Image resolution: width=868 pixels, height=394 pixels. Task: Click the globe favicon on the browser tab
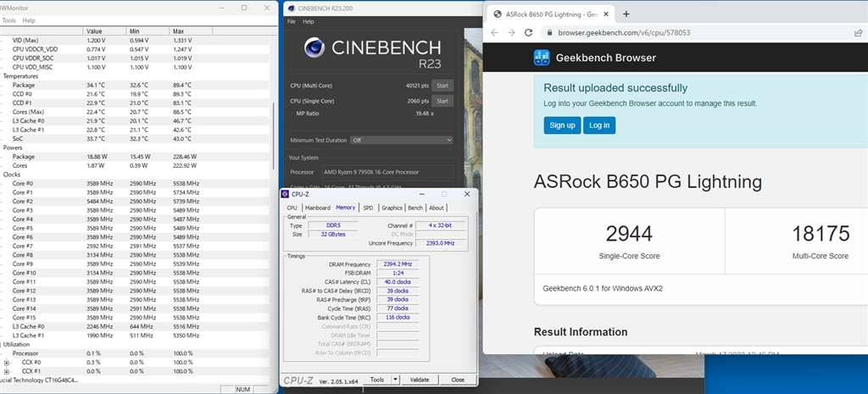pyautogui.click(x=497, y=14)
